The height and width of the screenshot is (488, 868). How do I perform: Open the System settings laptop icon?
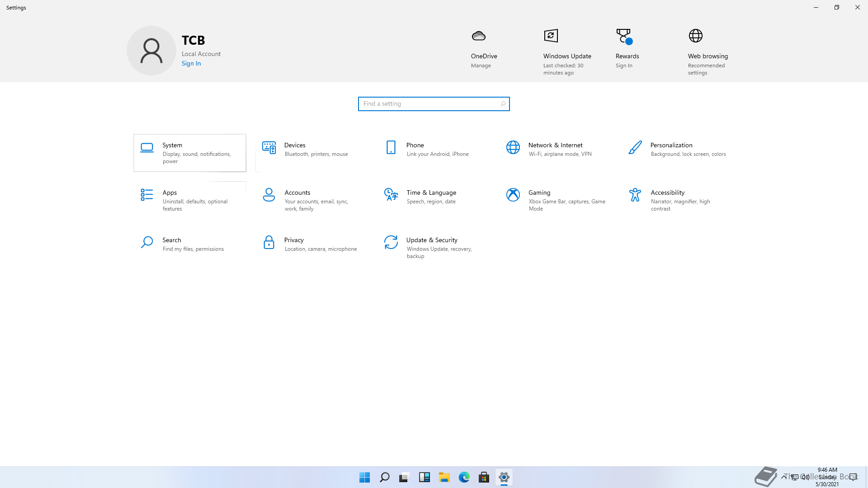tap(146, 148)
